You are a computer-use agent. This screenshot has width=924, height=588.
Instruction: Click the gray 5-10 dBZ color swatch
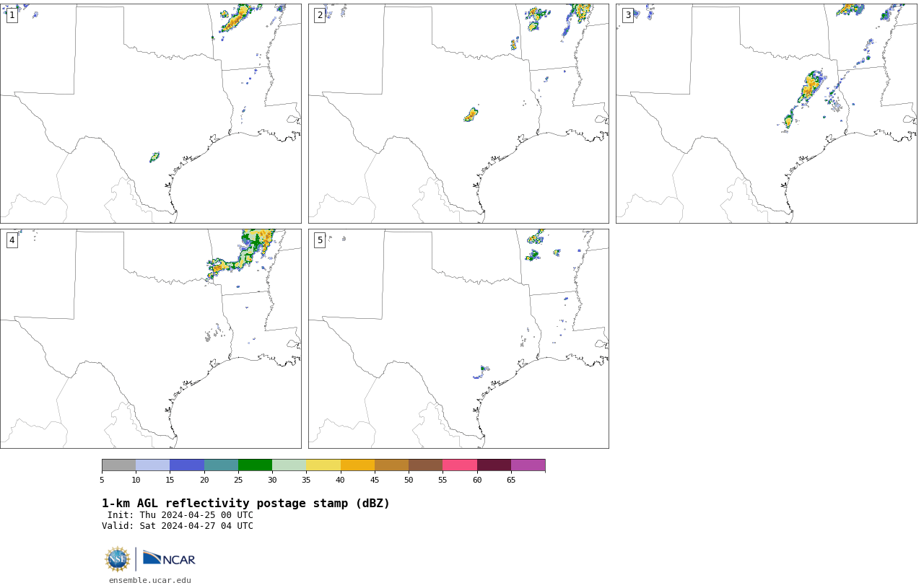click(x=118, y=465)
